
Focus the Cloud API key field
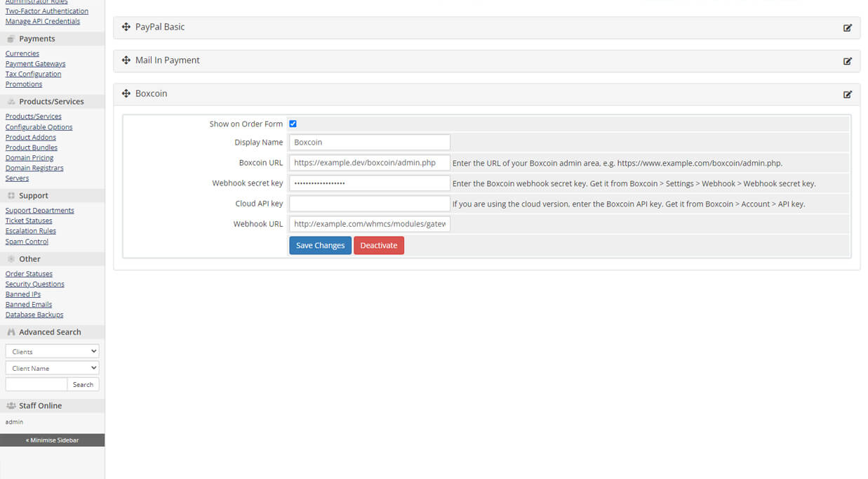click(369, 204)
